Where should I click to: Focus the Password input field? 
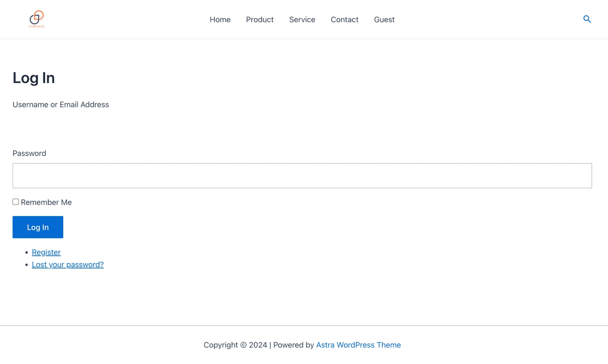click(302, 176)
